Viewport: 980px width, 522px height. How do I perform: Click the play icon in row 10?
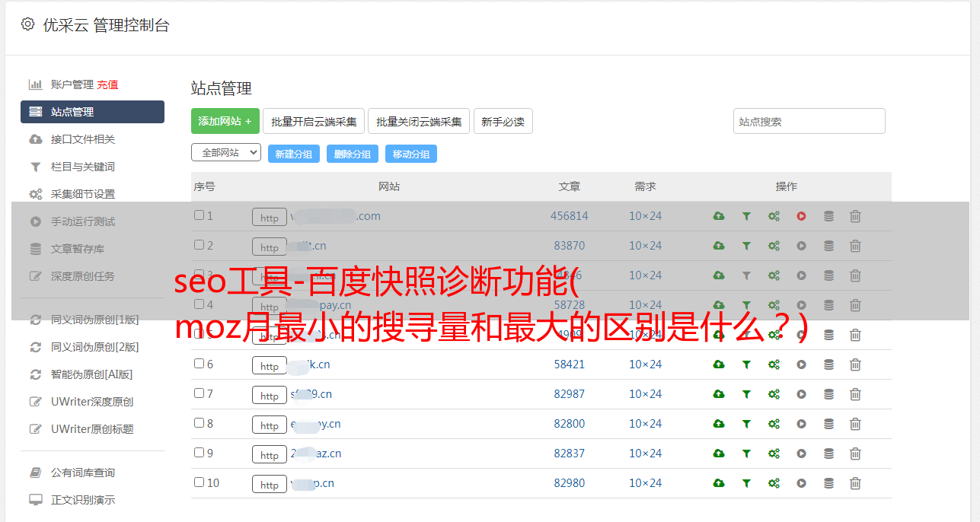[801, 483]
